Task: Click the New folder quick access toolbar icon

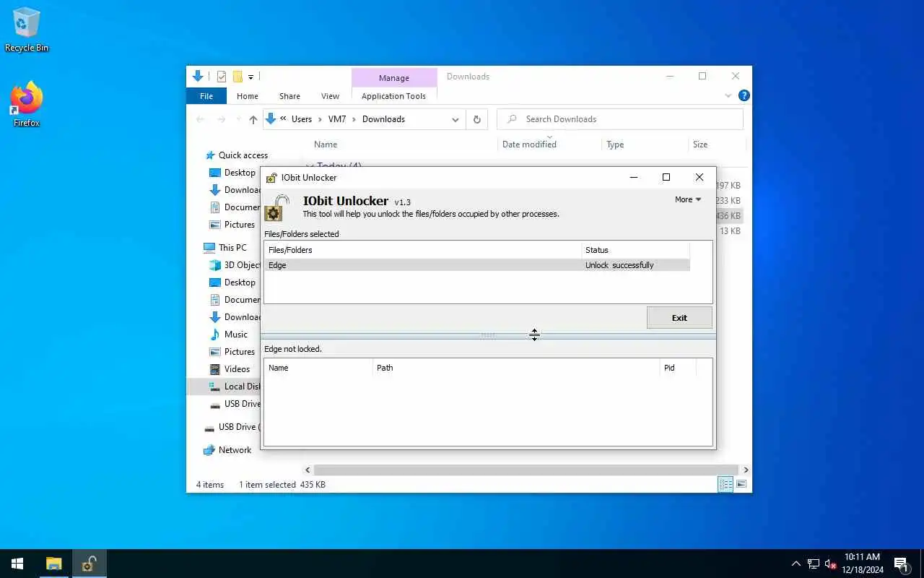Action: (x=237, y=77)
